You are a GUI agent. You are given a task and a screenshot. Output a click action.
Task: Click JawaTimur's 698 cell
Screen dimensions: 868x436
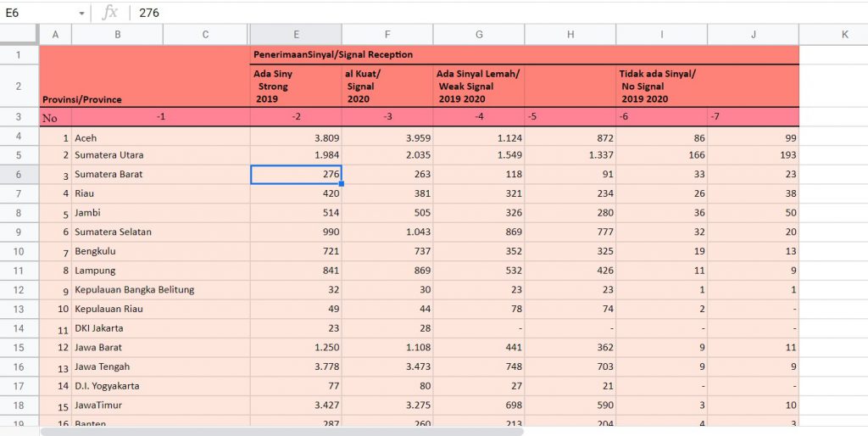pyautogui.click(x=479, y=405)
